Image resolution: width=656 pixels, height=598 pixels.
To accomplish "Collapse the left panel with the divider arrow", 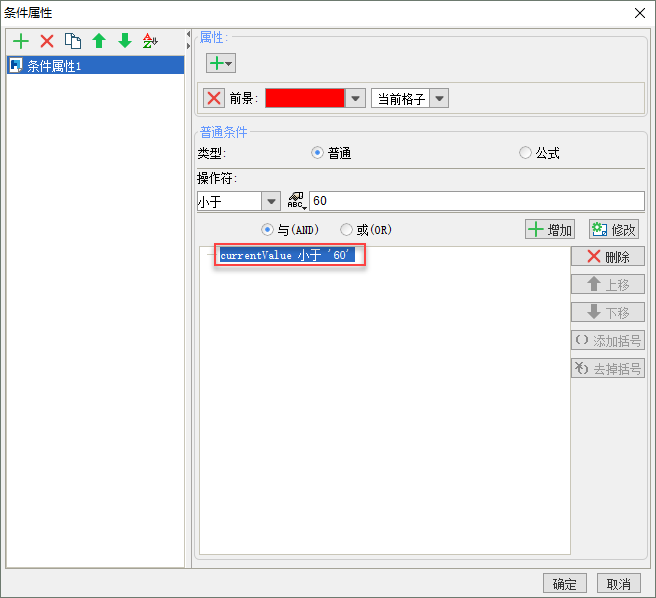I will pyautogui.click(x=188, y=34).
